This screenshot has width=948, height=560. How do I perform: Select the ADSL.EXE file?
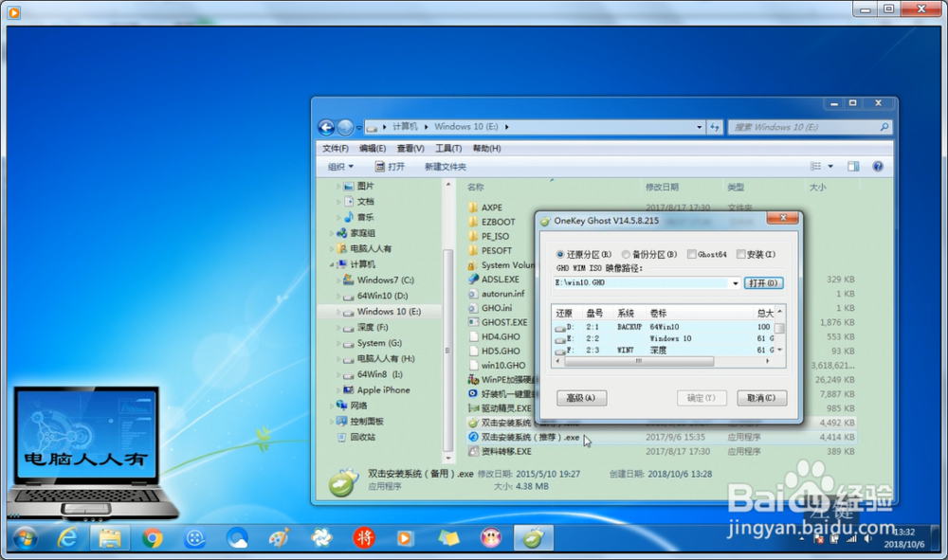coord(500,280)
